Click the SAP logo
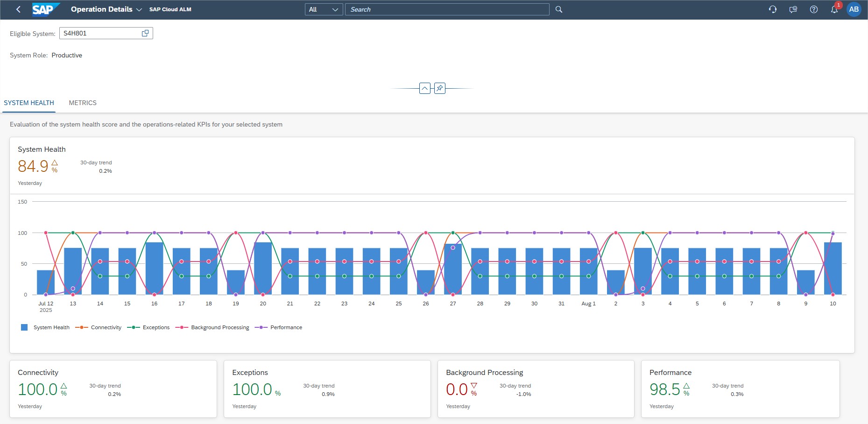The width and height of the screenshot is (868, 424). (x=45, y=9)
